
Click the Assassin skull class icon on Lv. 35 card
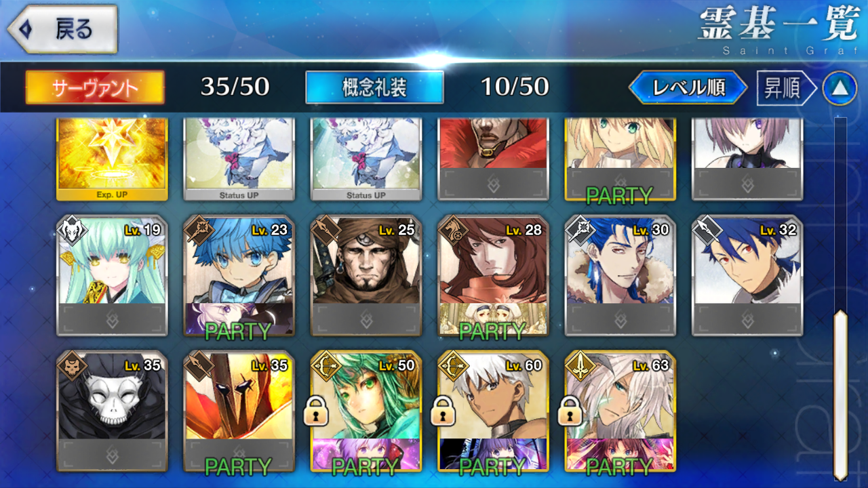coord(71,365)
